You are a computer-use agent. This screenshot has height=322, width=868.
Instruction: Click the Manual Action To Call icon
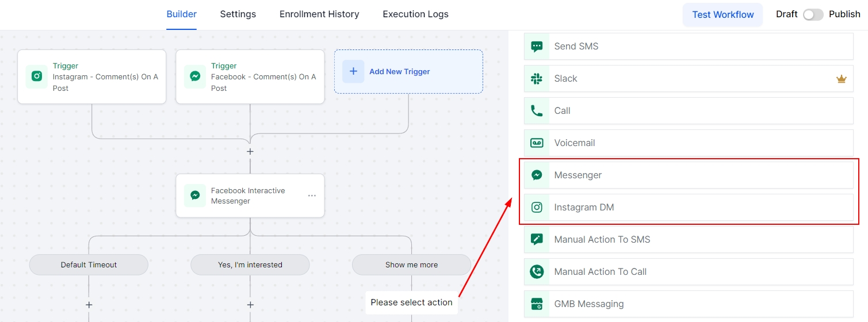(x=537, y=272)
